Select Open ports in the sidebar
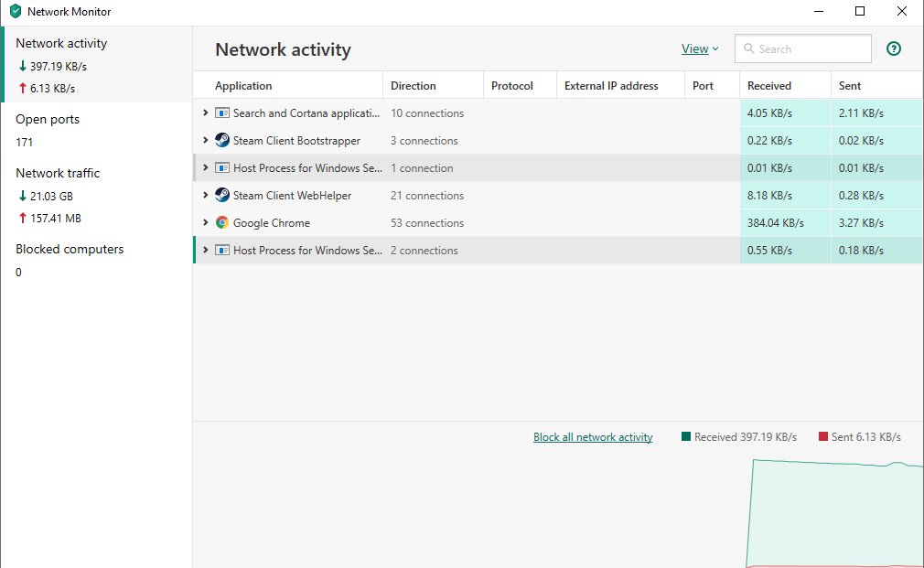 48,120
